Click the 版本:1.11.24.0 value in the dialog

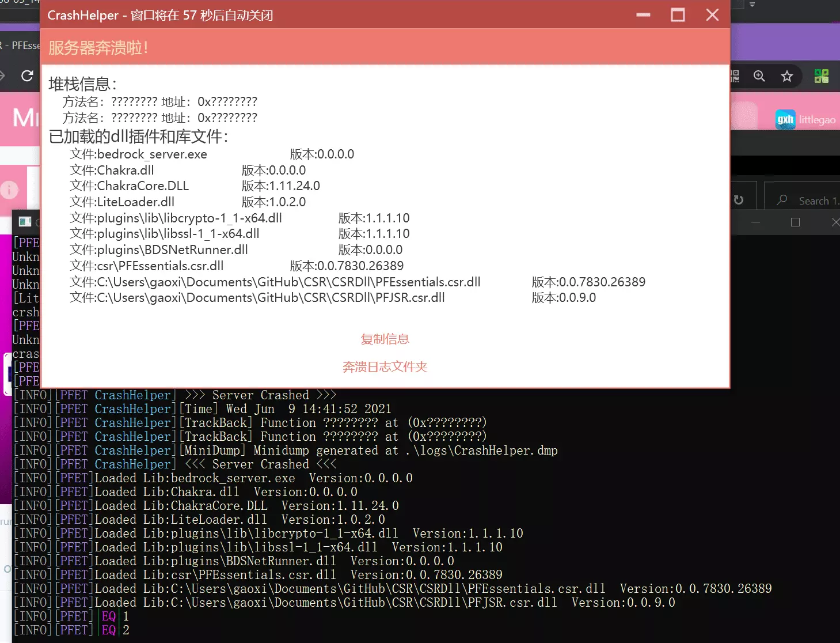[280, 186]
